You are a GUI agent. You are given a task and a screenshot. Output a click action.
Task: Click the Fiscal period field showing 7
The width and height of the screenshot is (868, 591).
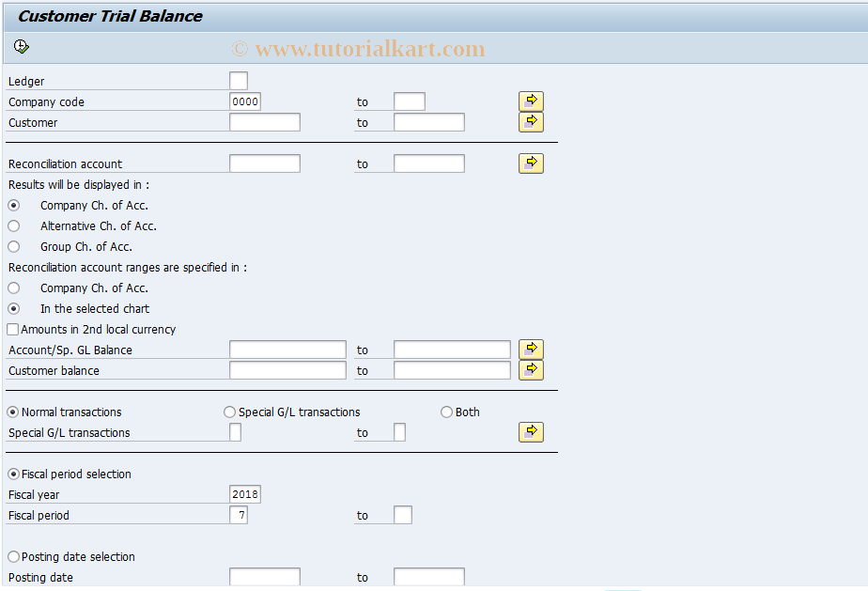pos(240,515)
